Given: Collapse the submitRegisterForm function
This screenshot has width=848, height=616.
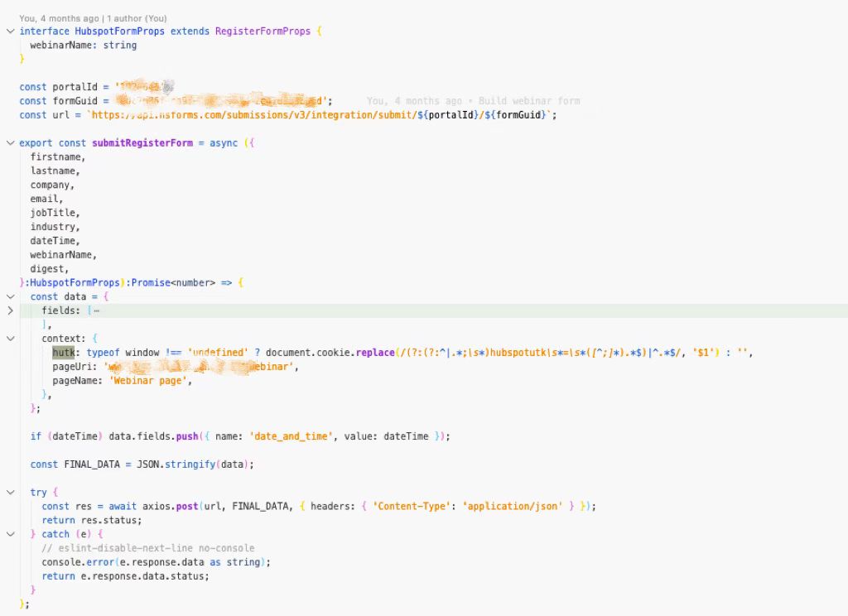Looking at the screenshot, I should [11, 142].
